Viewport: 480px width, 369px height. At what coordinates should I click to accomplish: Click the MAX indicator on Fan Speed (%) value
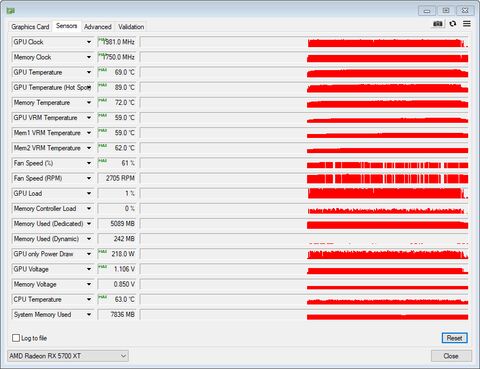[x=102, y=161]
